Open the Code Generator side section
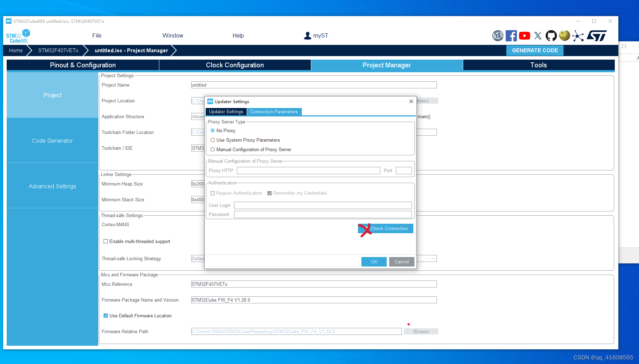 tap(52, 141)
